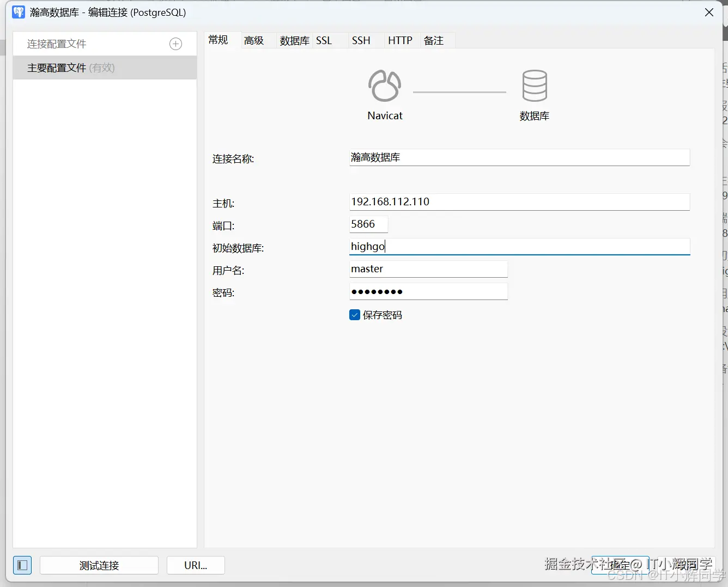The image size is (728, 587).
Task: Focus the 用户名 field showing master
Action: pyautogui.click(x=428, y=269)
